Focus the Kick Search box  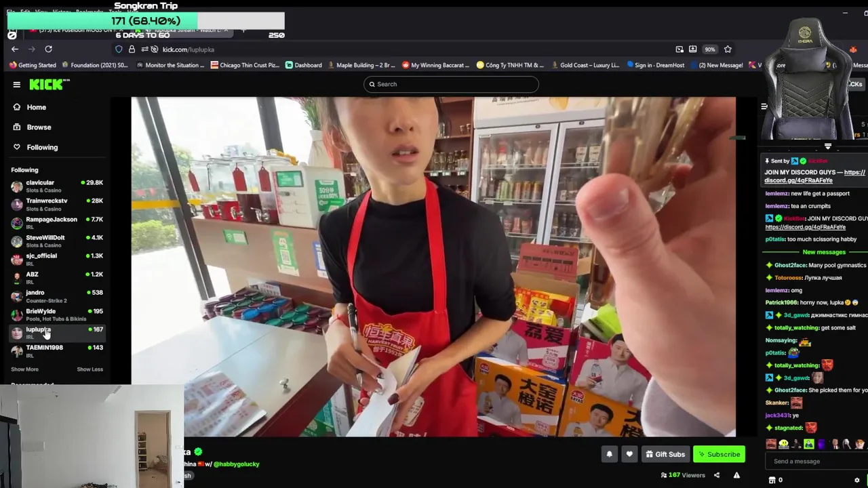451,84
